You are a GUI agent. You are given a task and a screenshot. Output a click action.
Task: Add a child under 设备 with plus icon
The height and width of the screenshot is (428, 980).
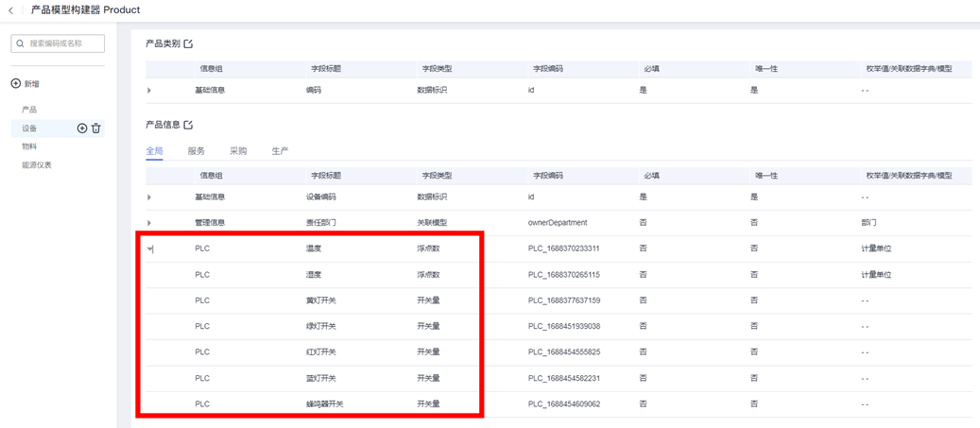point(82,128)
